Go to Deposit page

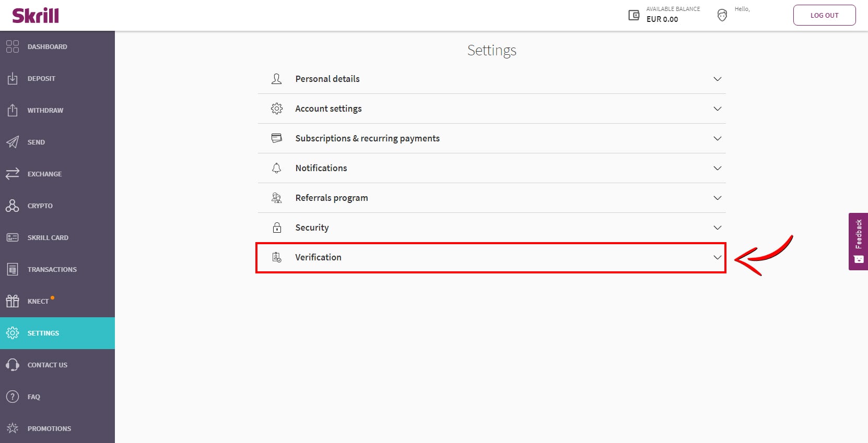(x=57, y=78)
